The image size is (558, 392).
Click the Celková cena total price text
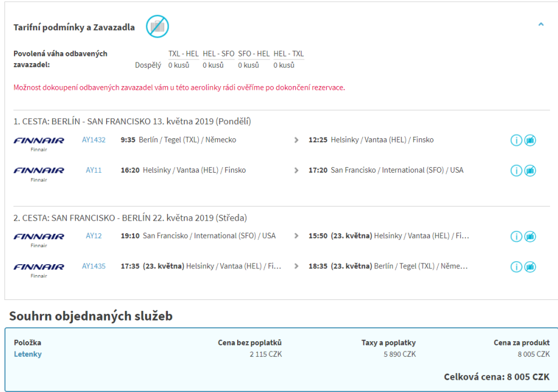coord(496,377)
